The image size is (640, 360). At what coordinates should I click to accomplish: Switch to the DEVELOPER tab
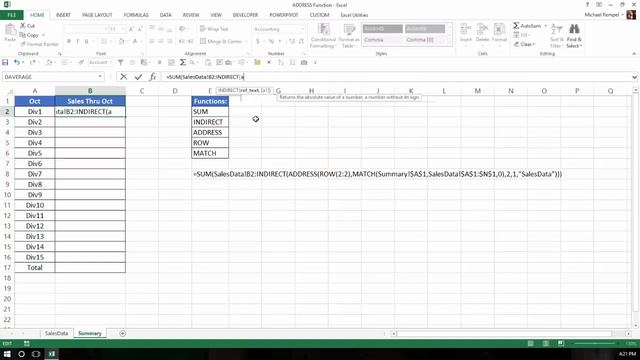click(245, 15)
